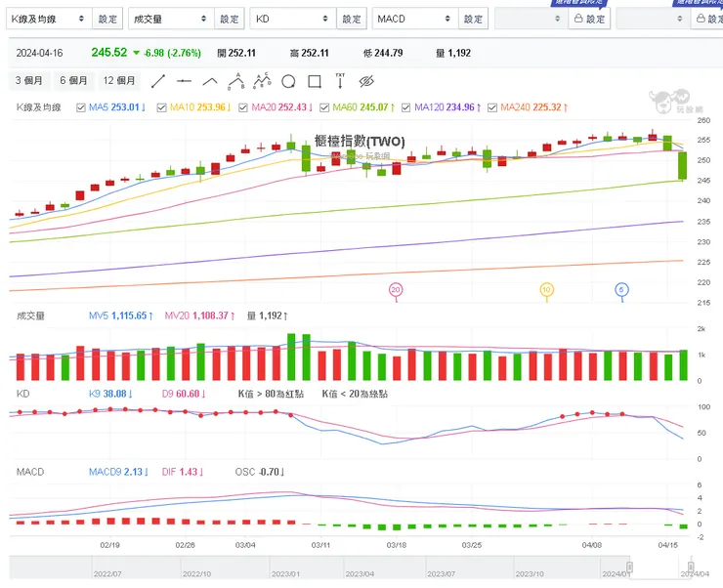
Task: Click the blue 5 moving average marker
Action: point(621,290)
